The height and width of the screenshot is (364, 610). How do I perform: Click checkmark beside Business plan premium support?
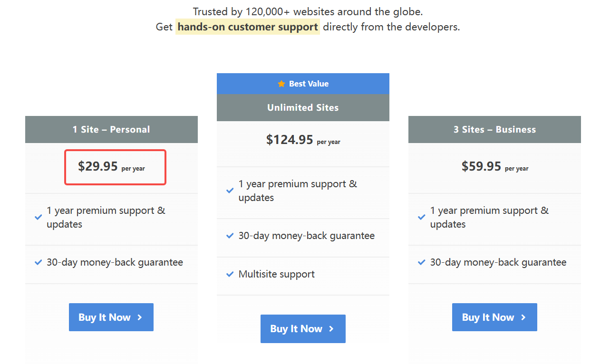(421, 217)
